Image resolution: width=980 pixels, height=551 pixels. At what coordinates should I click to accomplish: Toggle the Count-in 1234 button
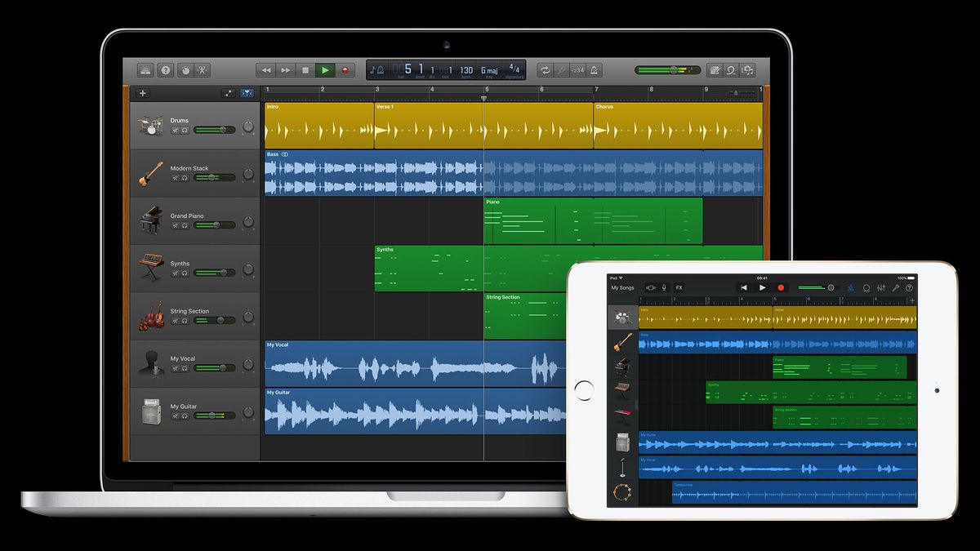(x=579, y=70)
